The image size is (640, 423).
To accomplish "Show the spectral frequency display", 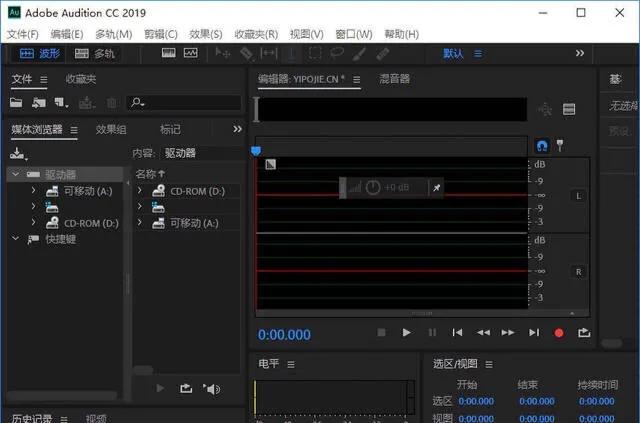I will point(167,53).
